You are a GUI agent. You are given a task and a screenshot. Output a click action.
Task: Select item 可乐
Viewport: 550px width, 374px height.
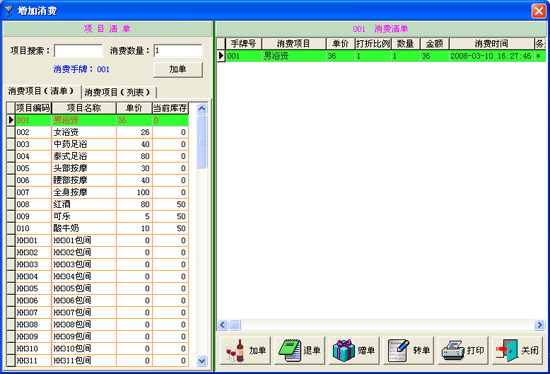[98, 216]
